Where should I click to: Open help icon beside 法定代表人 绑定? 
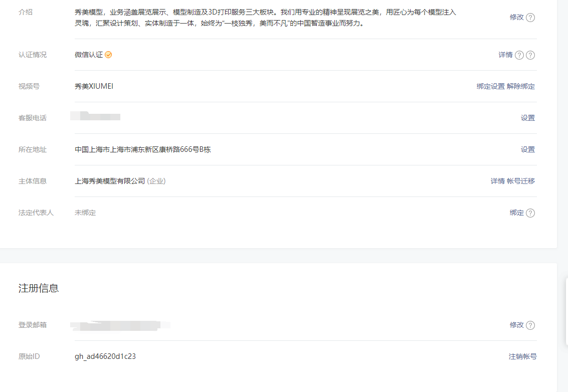(530, 213)
